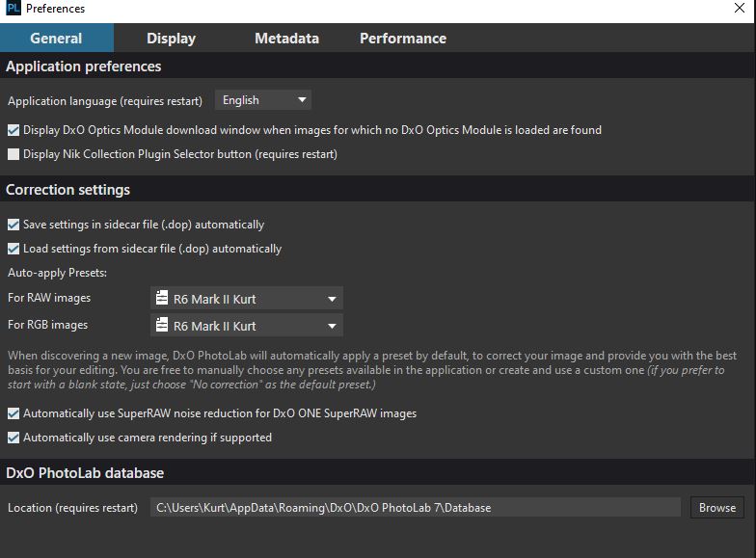The height and width of the screenshot is (558, 756).
Task: Click the database Location path field
Action: [415, 508]
